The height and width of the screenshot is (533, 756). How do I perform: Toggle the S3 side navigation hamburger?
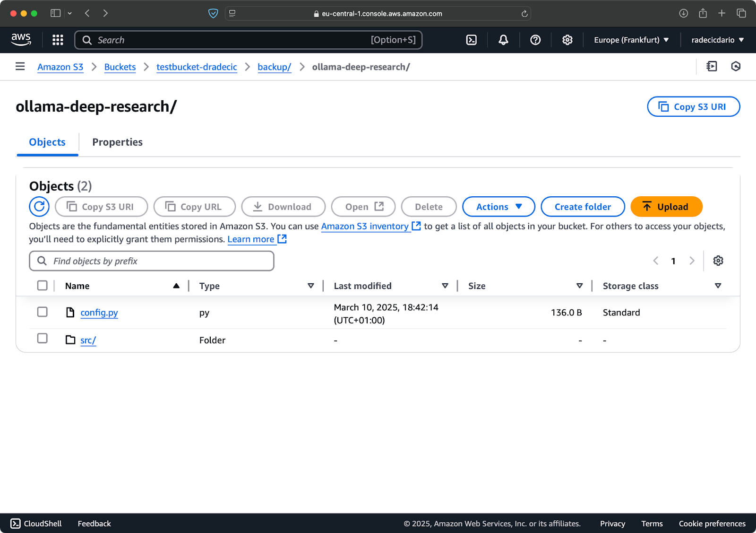(x=20, y=67)
